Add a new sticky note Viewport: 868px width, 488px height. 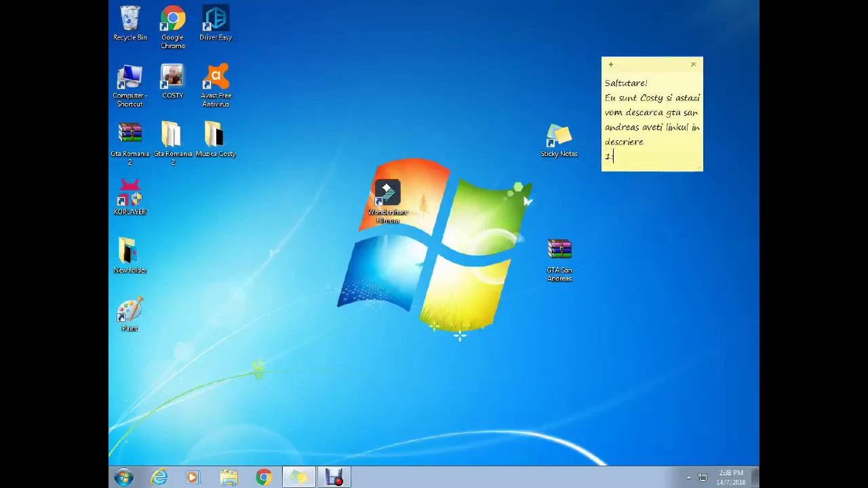click(610, 64)
